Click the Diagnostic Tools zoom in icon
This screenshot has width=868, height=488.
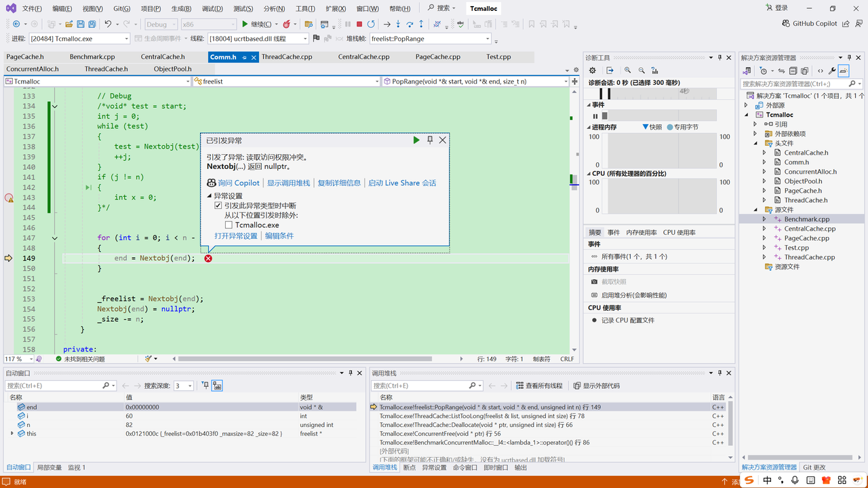coord(628,70)
